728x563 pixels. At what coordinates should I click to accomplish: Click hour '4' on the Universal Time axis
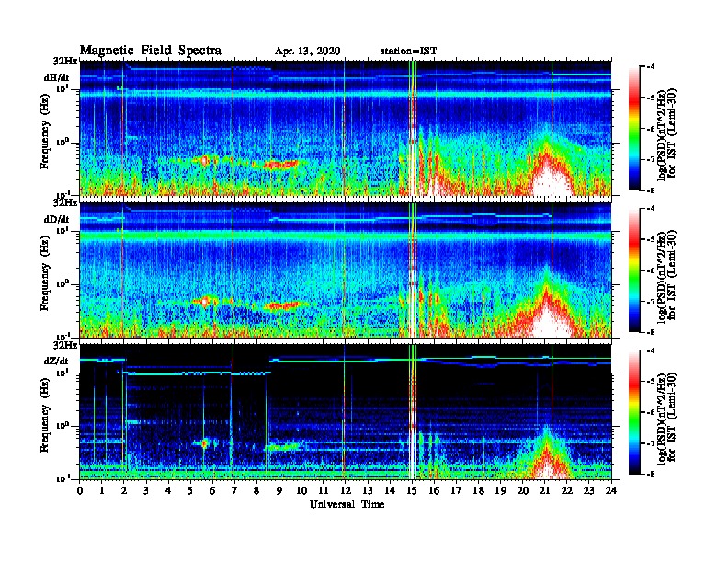click(168, 490)
